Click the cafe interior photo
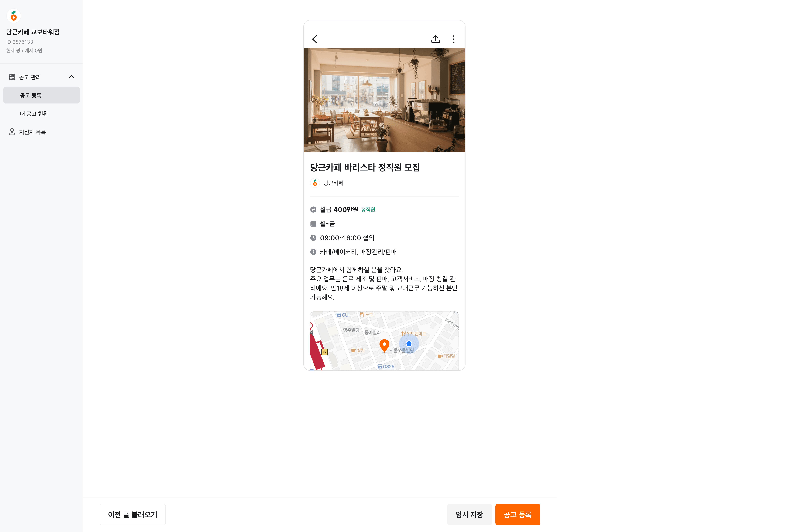 (384, 100)
